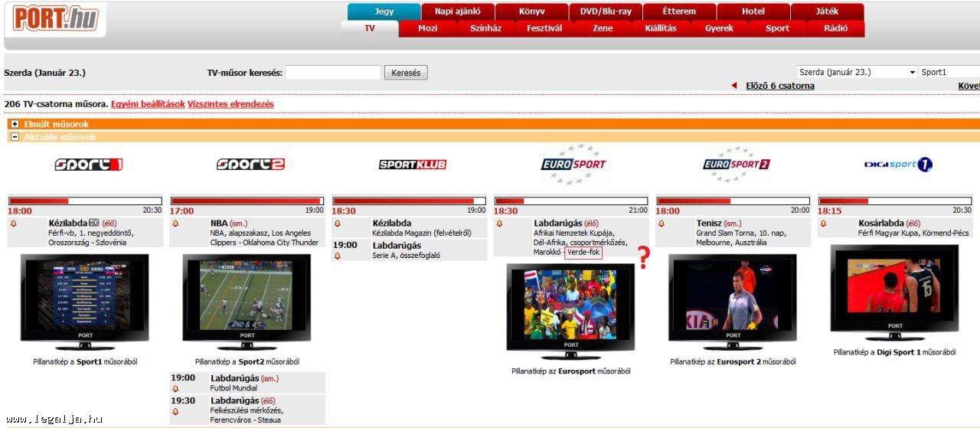Open the Vízszintes elrendezés link

click(230, 104)
